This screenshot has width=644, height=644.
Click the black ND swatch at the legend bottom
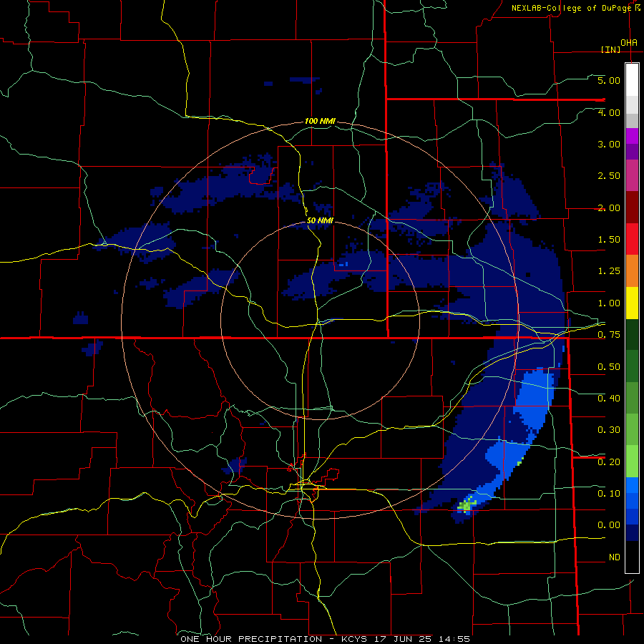click(x=632, y=557)
